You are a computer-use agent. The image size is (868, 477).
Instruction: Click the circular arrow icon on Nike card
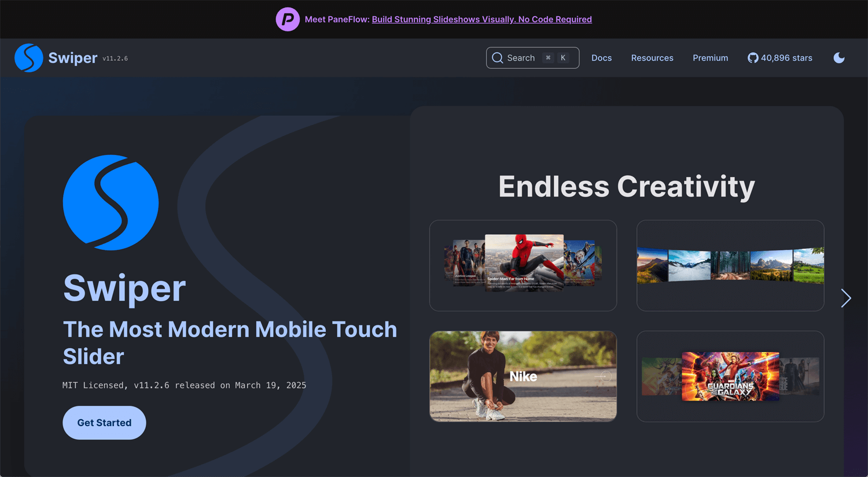coord(605,376)
